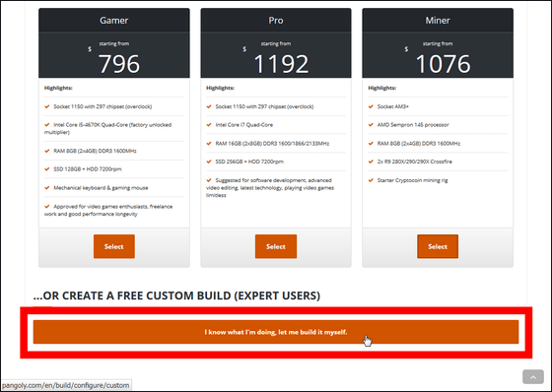
Task: Click the 'Or create a free custom build' heading
Action: (176, 295)
